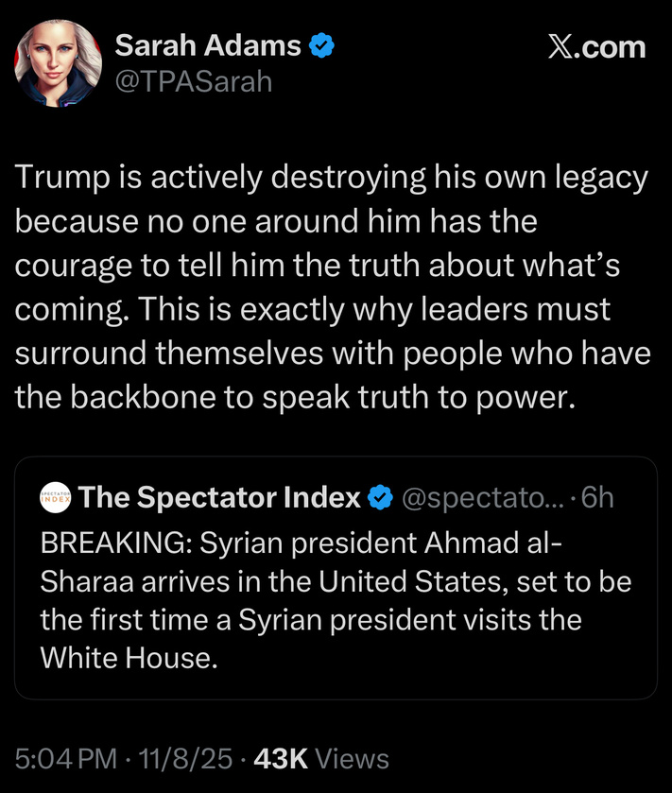Click the line starting 'Trump is actively'
Image resolution: width=672 pixels, height=793 pixels.
331,179
